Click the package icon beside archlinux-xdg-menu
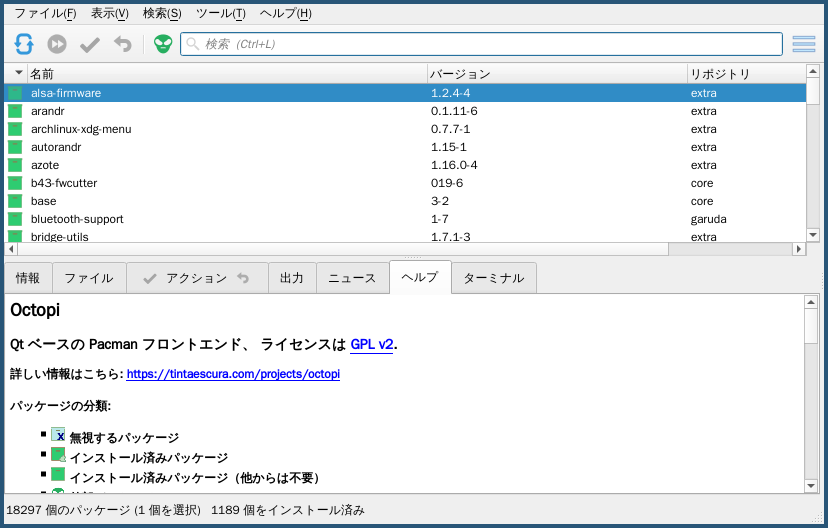The width and height of the screenshot is (828, 528). pos(15,129)
